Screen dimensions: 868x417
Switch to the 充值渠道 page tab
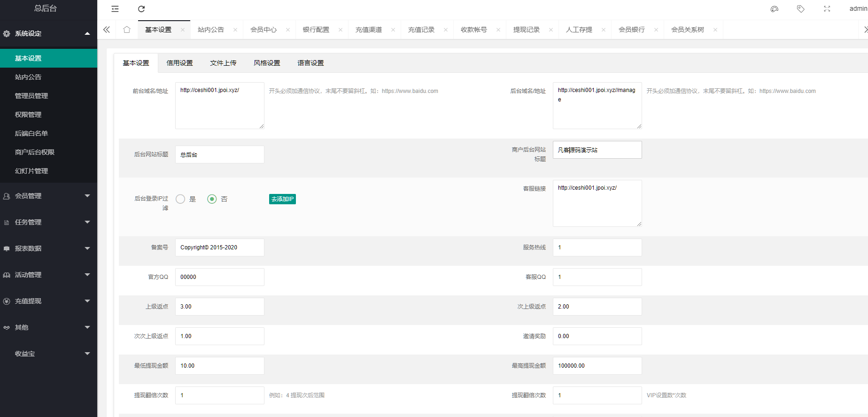pyautogui.click(x=369, y=30)
